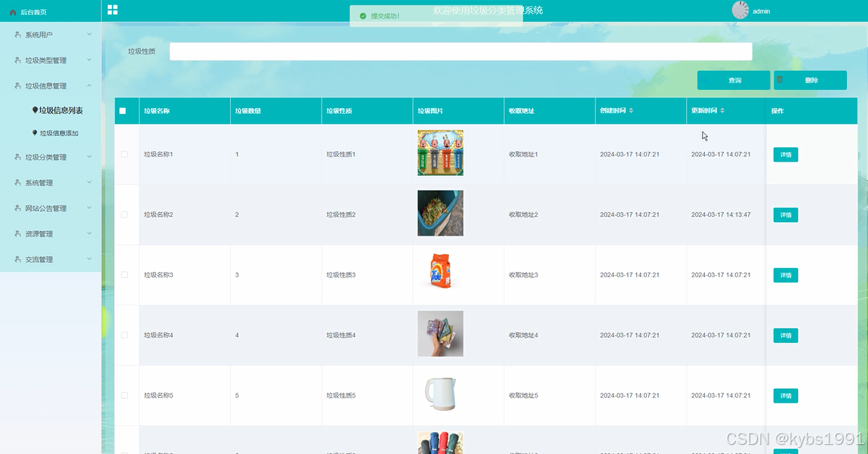Open 详情 for 垃圾名称3 row
868x454 pixels.
point(786,275)
